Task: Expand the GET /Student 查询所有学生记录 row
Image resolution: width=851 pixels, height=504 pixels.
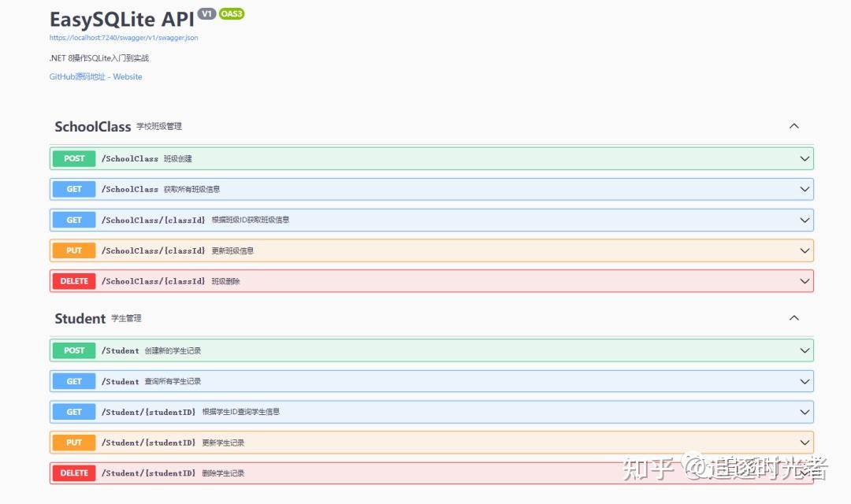Action: tap(805, 381)
